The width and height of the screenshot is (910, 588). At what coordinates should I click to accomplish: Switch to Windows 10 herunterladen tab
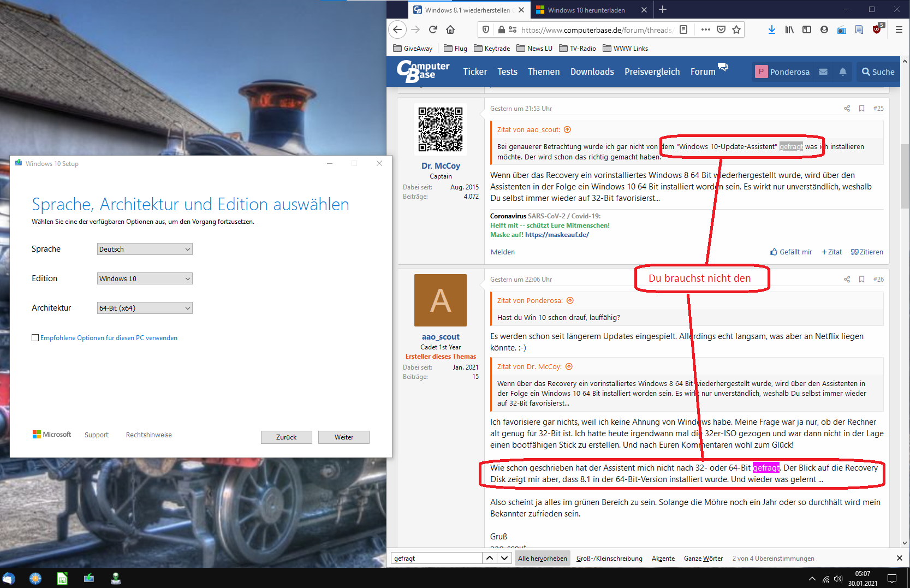[591, 10]
